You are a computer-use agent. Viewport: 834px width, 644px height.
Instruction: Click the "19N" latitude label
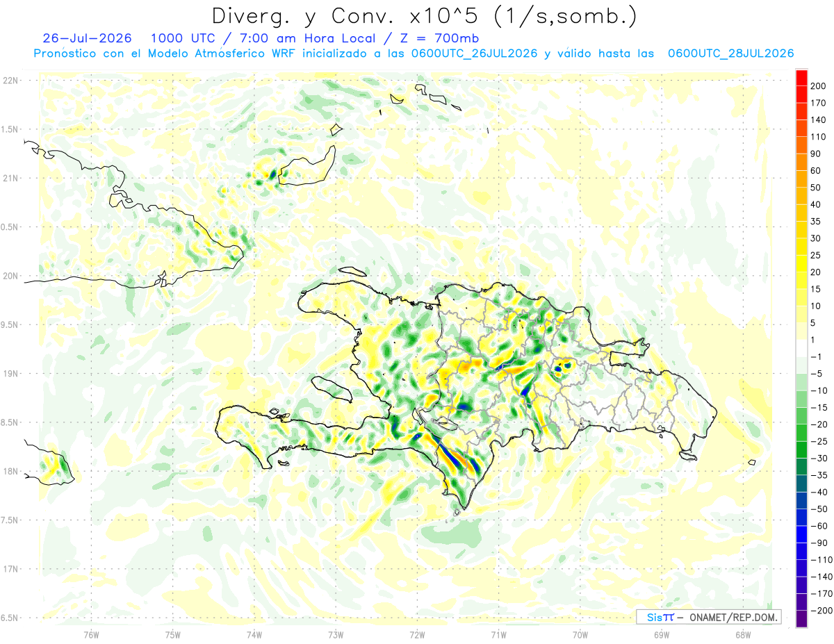coord(10,373)
